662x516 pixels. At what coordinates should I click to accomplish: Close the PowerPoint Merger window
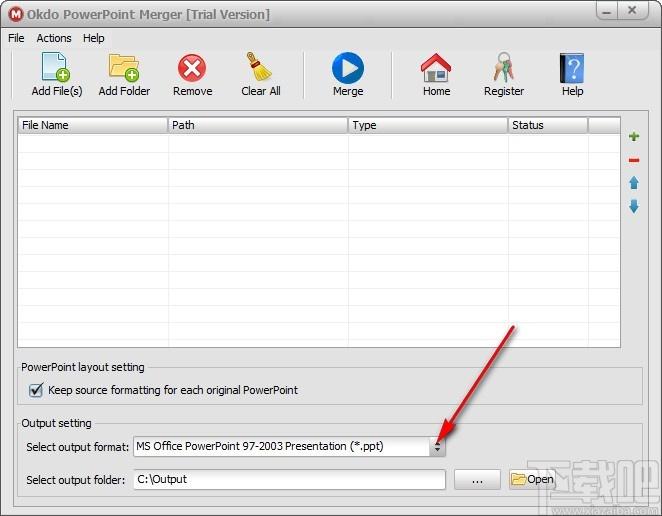[632, 11]
